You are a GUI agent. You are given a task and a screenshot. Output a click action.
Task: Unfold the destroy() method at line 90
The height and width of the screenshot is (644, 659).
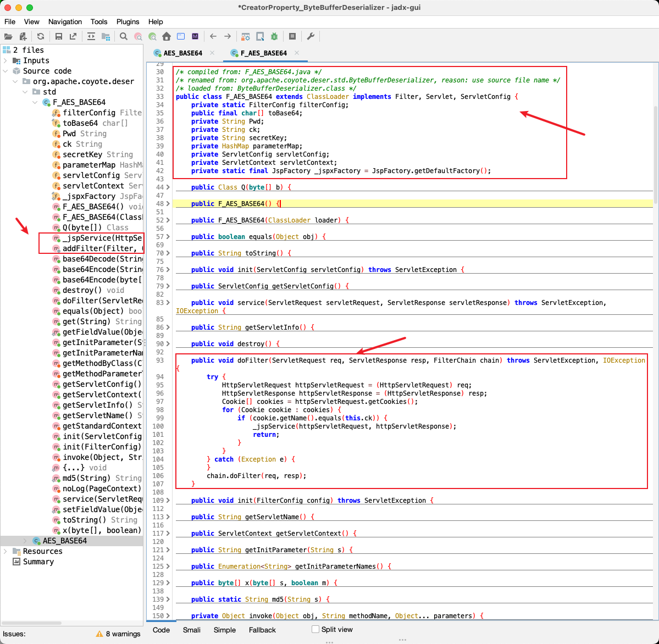168,344
